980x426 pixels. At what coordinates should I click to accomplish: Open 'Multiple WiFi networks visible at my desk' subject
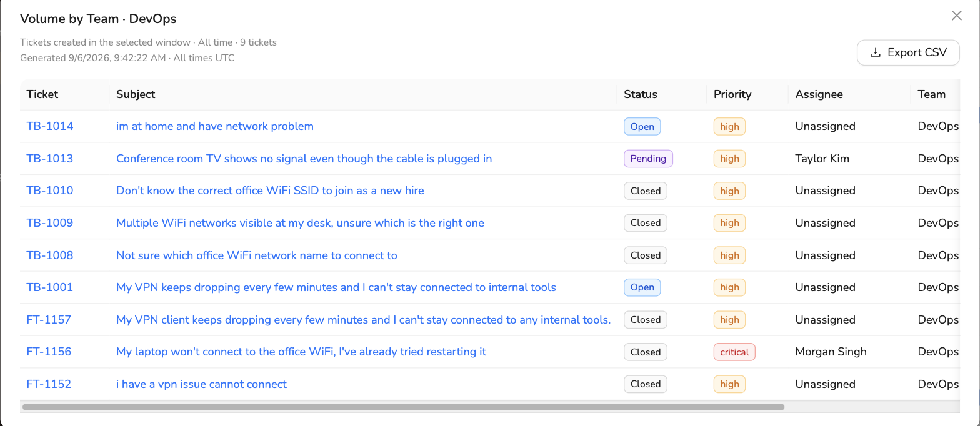(x=300, y=223)
